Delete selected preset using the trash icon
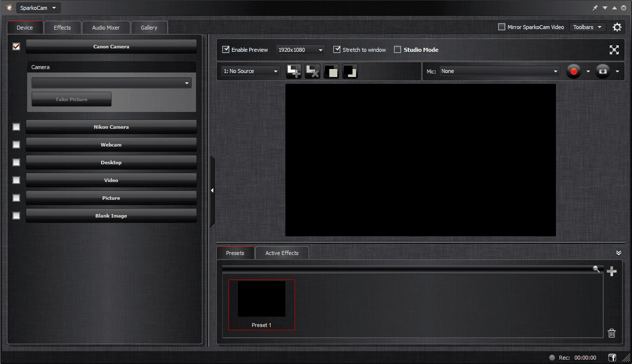 point(612,333)
